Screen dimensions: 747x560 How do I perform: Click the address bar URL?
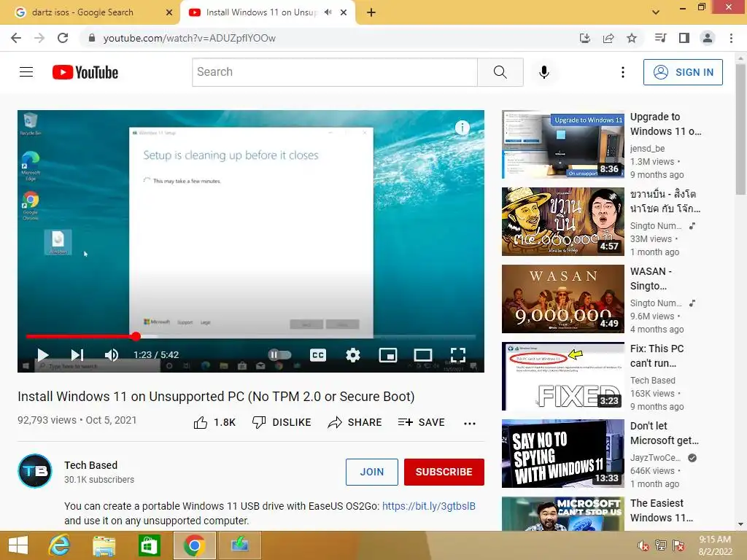pyautogui.click(x=189, y=38)
